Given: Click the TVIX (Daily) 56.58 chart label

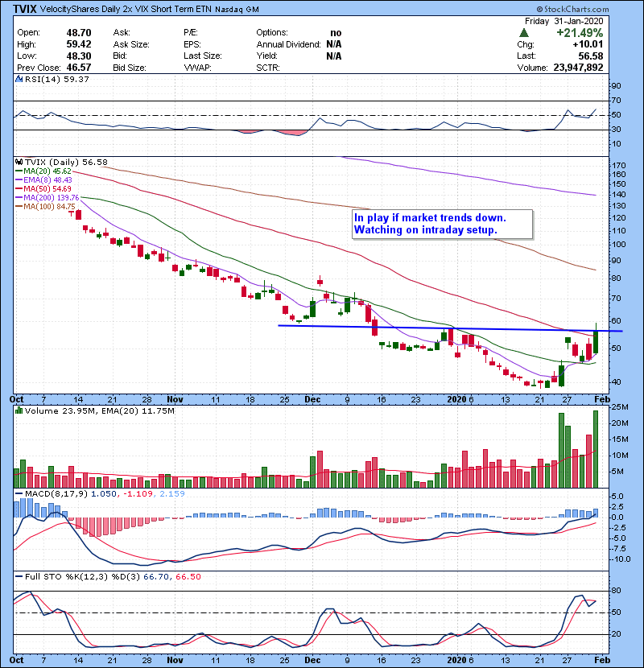Looking at the screenshot, I should click(67, 163).
